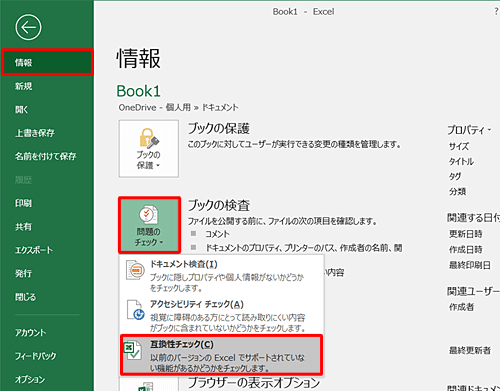Open the ブックの保護 dropdown button
Screen dimensions: 500x391
coord(149,149)
